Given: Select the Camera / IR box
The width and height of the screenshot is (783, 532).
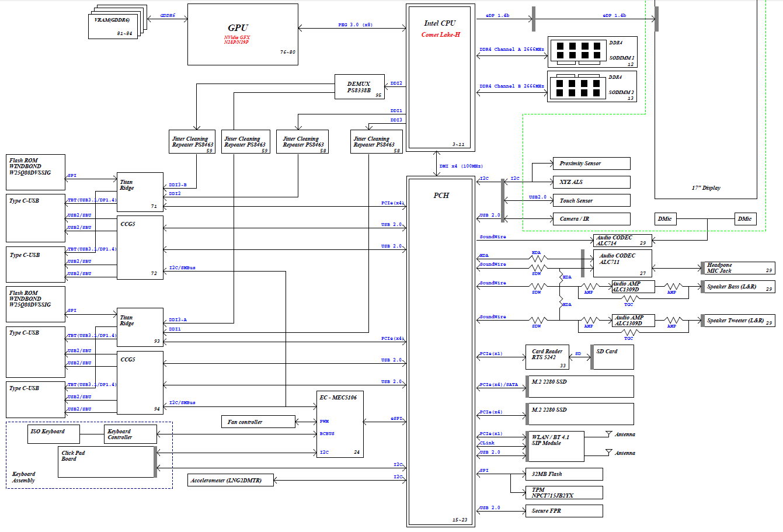Looking at the screenshot, I should pos(591,219).
